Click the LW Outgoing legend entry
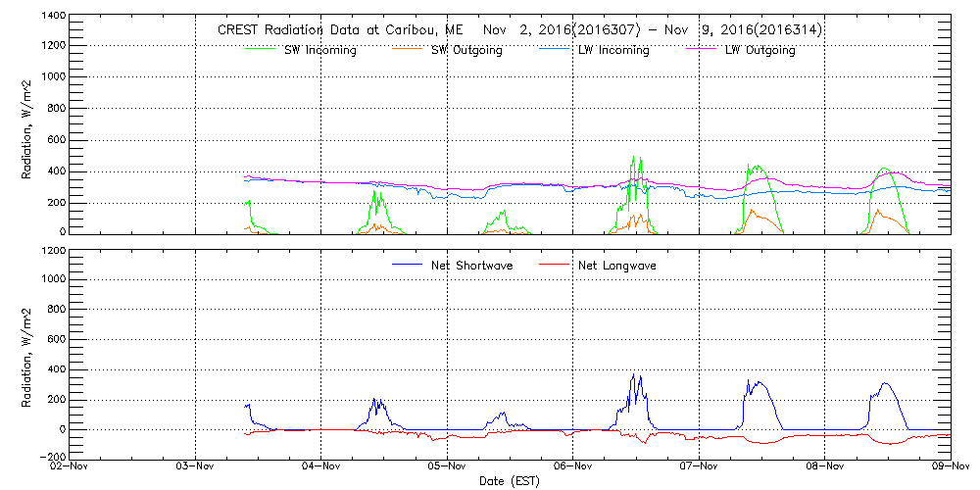The height and width of the screenshot is (490, 980). (759, 50)
